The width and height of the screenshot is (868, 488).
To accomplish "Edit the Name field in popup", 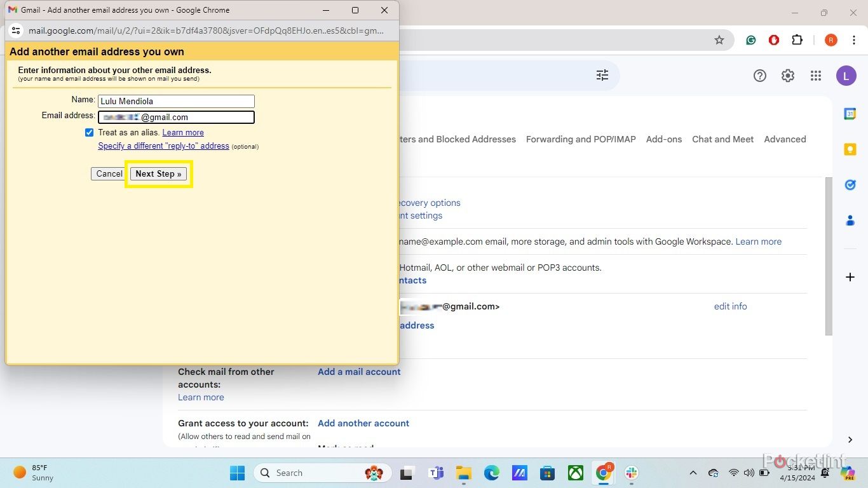I will tap(176, 101).
